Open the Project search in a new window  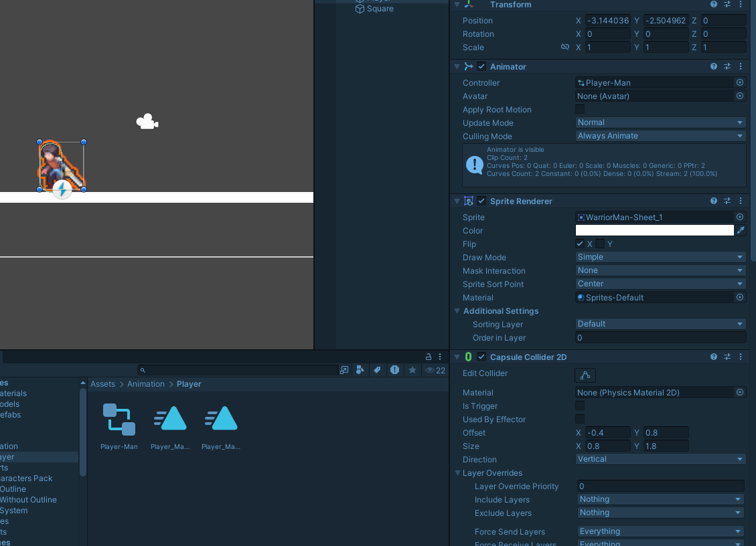(344, 370)
